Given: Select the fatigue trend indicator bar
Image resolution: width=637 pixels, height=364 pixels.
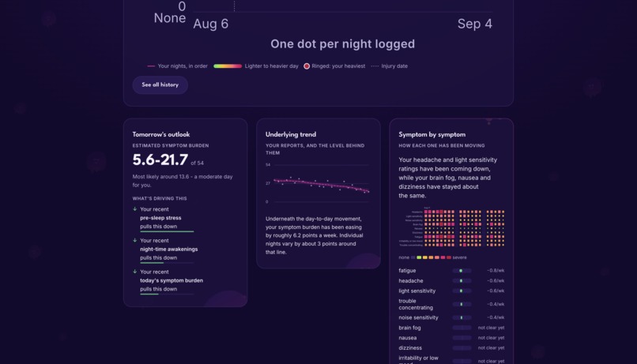Looking at the screenshot, I should point(462,271).
